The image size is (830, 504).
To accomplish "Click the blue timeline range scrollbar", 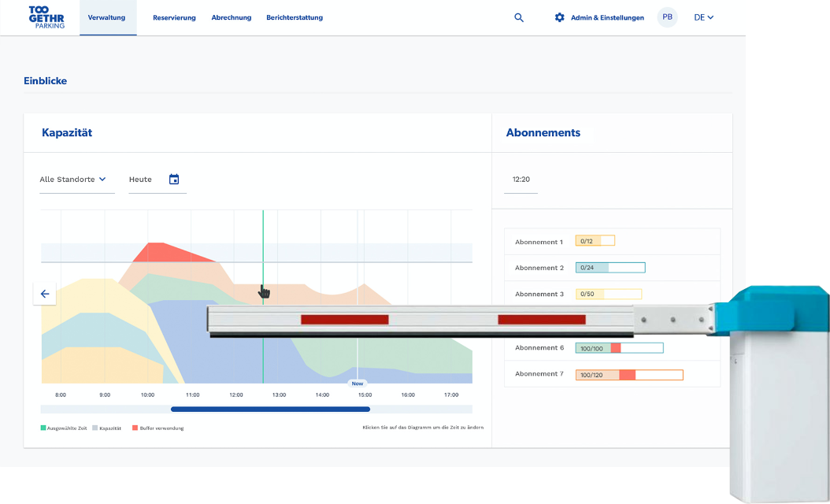I will pos(270,409).
